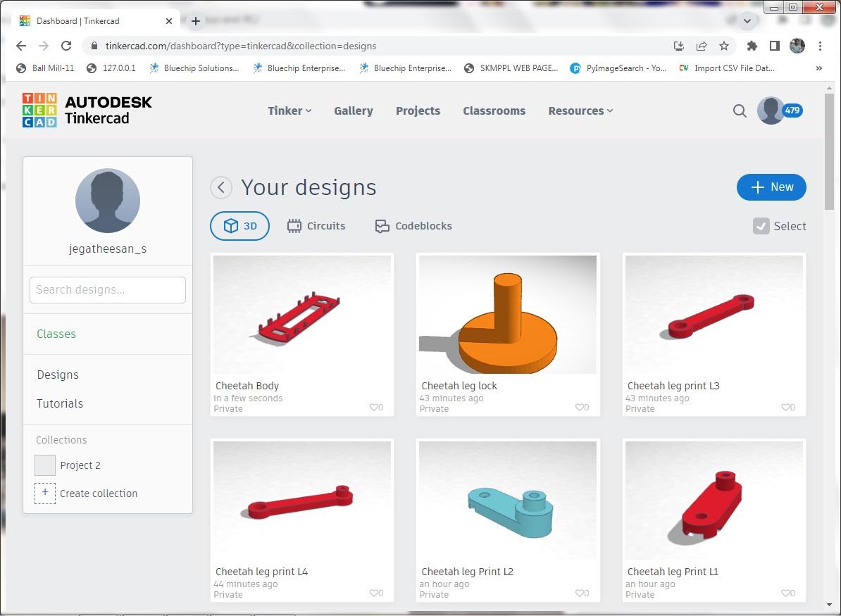Open the Cheetah leg lock thumbnail
Image resolution: width=841 pixels, height=616 pixels.
click(507, 315)
